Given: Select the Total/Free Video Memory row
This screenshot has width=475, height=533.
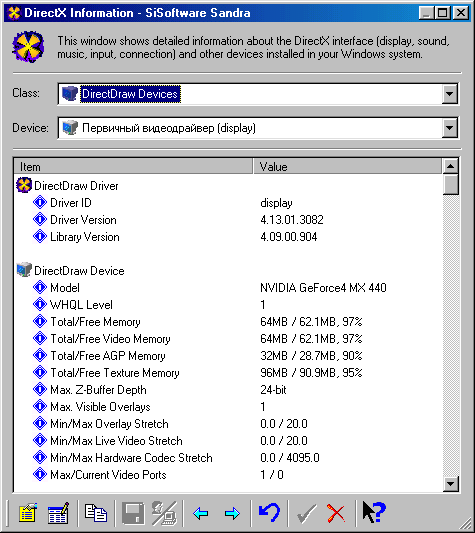Looking at the screenshot, I should pos(228,339).
